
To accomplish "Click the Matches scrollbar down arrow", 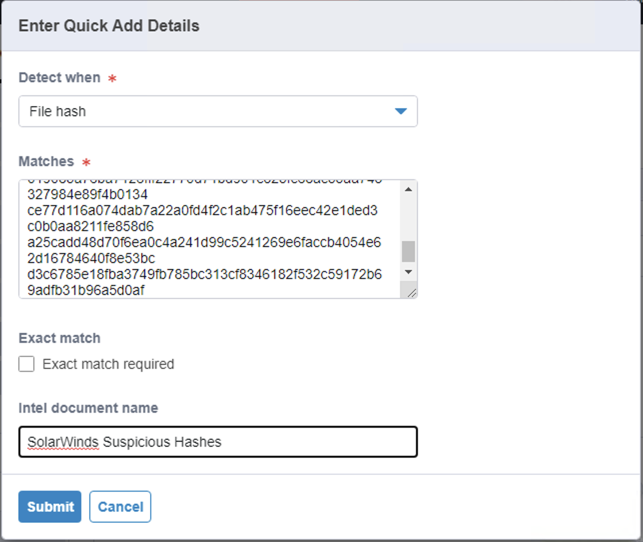I will tap(408, 272).
